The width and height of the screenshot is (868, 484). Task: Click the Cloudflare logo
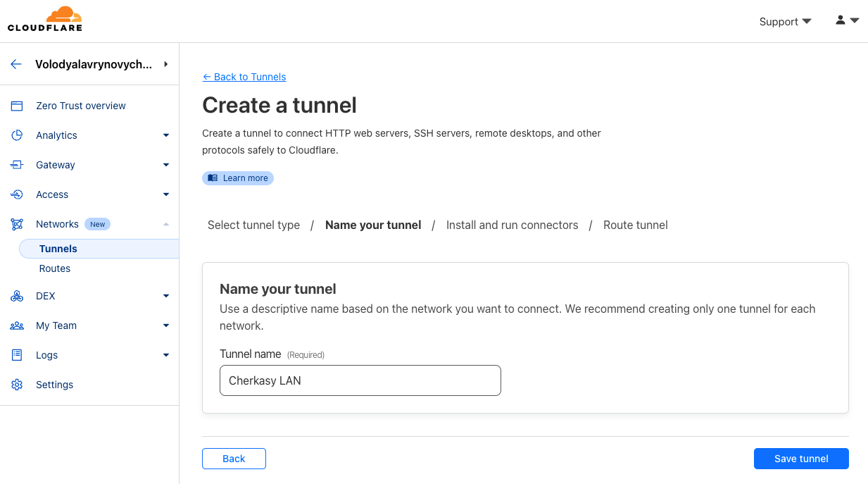pos(45,20)
